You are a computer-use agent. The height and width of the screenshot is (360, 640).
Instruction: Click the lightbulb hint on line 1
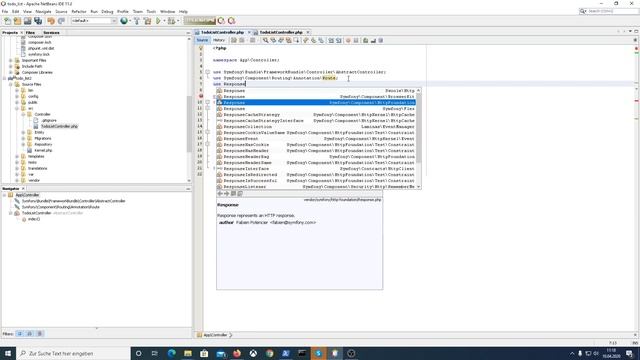coord(200,48)
